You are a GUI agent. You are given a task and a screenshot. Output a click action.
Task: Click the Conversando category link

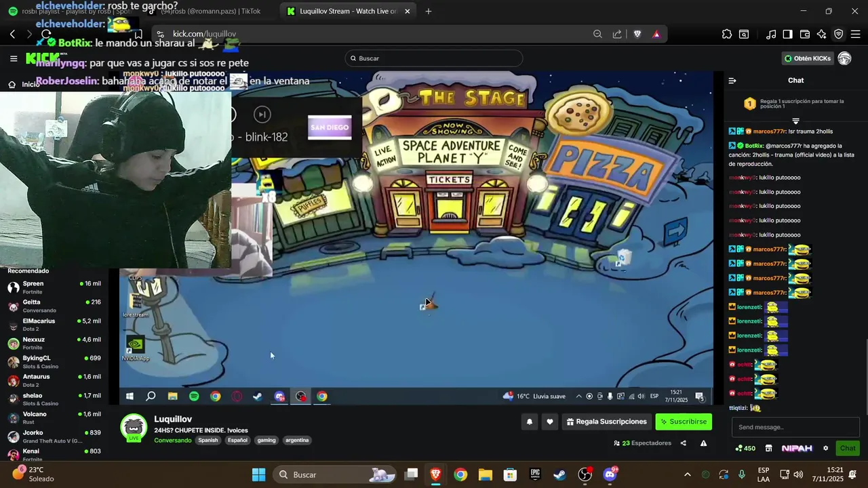click(173, 440)
